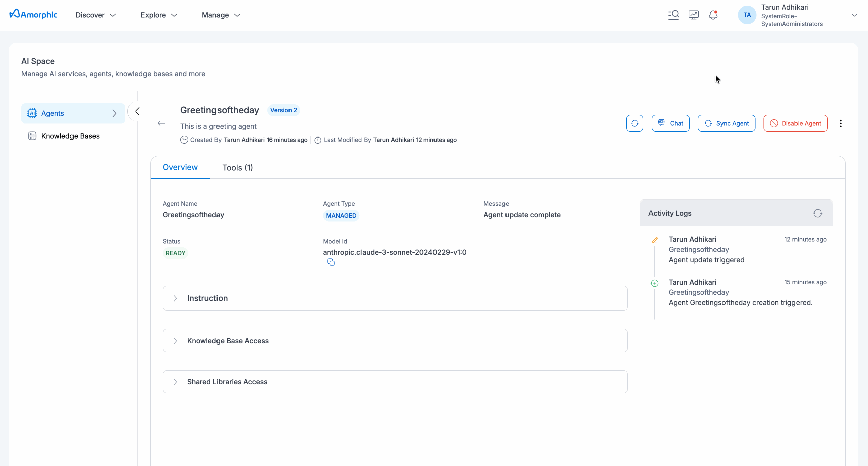
Task: Open the monitoring dashboard icon in header
Action: coord(694,15)
